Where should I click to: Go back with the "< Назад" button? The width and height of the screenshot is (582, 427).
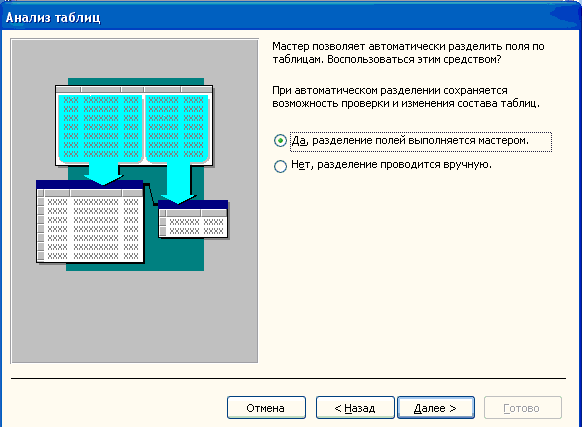(355, 408)
